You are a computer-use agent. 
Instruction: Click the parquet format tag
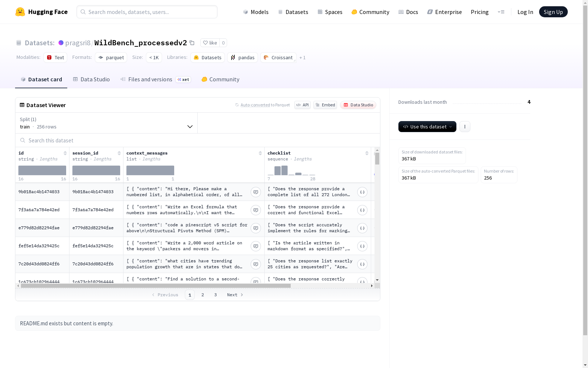click(111, 57)
